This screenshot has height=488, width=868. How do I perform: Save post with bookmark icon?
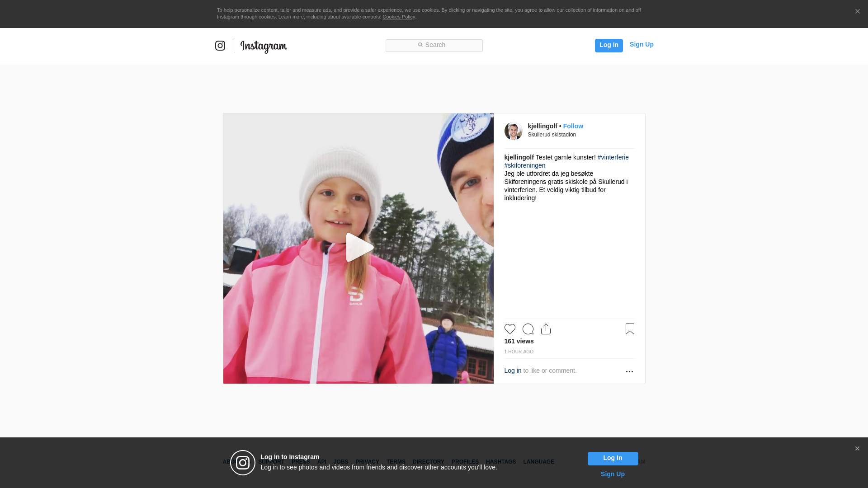(x=630, y=329)
